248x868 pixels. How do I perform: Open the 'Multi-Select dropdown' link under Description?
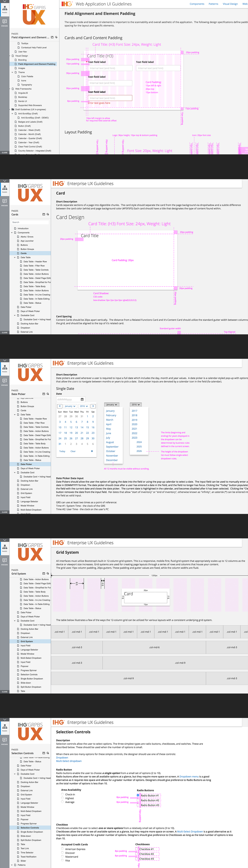coord(69,761)
